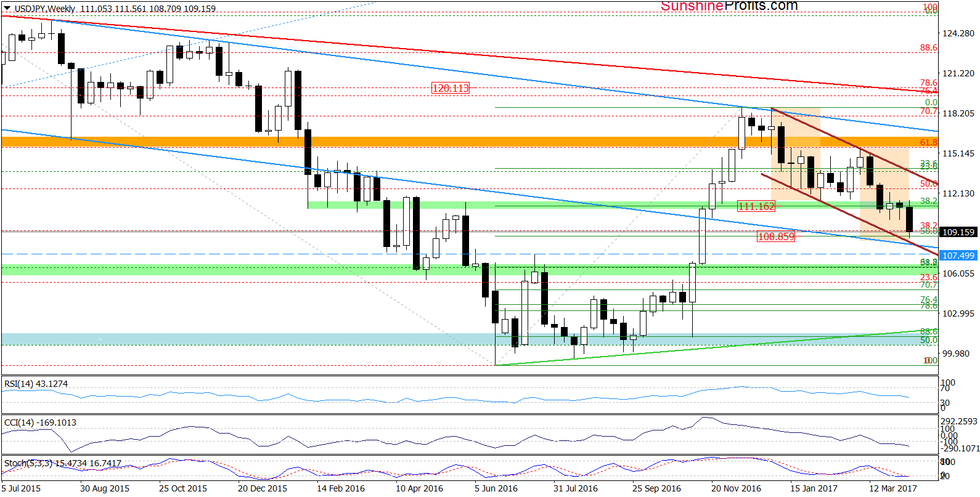Select the red boxed label 111.162

click(756, 206)
